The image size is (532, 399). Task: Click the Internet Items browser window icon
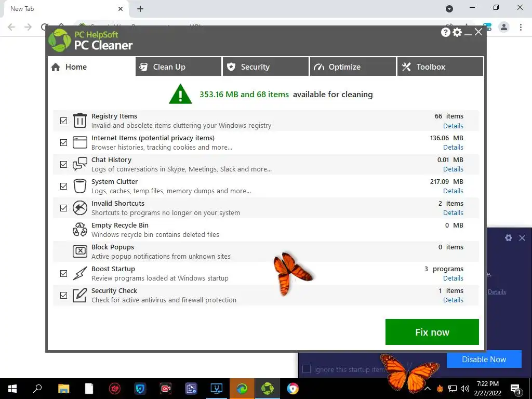point(80,142)
